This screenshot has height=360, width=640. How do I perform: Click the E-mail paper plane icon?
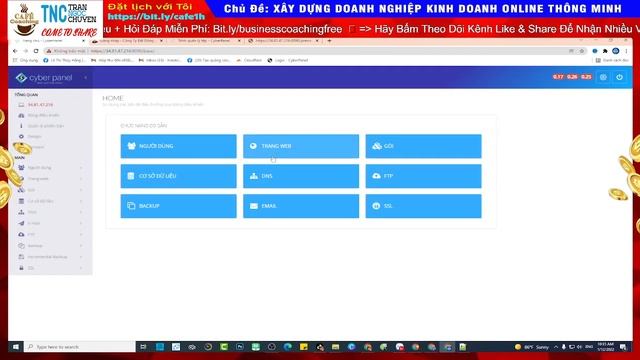tap(21, 223)
